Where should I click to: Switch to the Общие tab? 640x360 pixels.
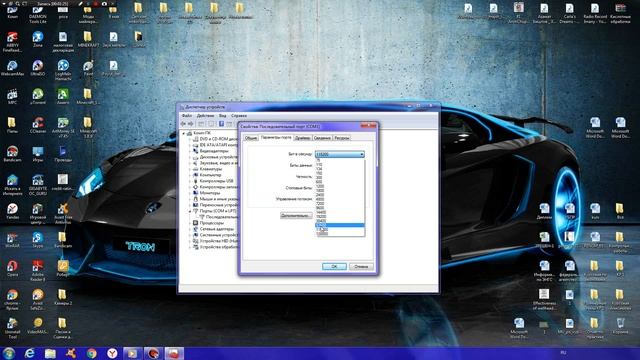click(251, 138)
